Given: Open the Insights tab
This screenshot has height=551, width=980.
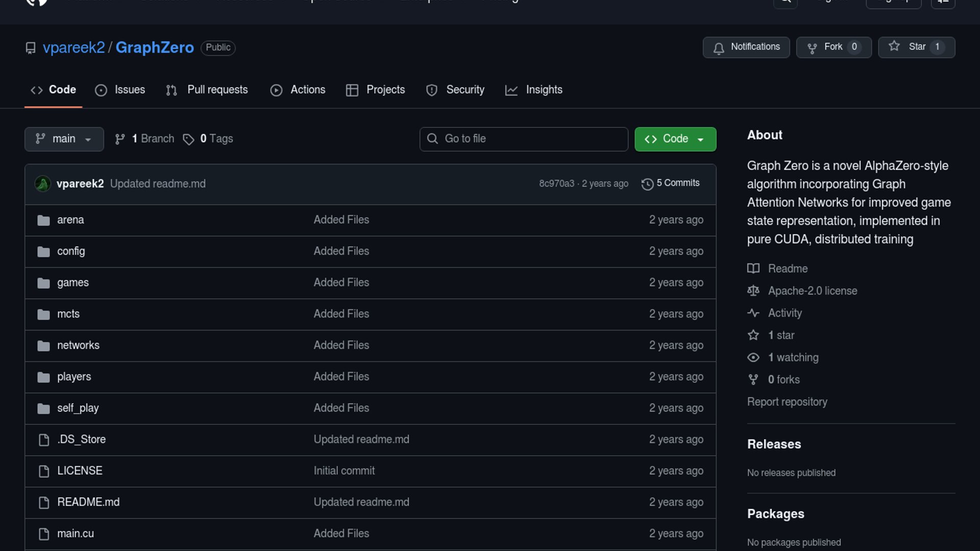Looking at the screenshot, I should pos(533,90).
